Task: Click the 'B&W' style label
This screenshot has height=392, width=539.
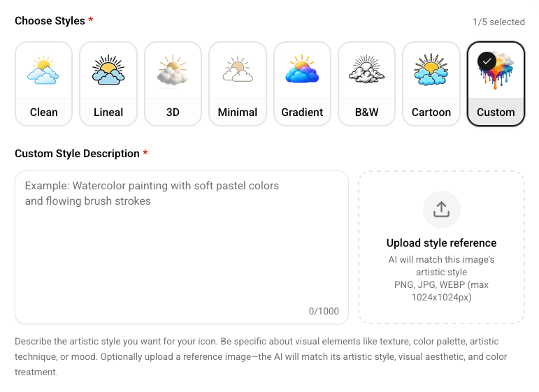Action: point(367,112)
